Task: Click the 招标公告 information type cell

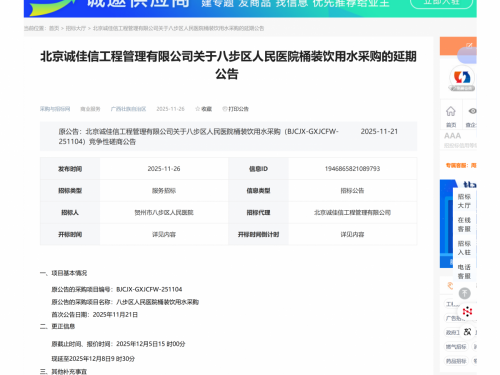Action: click(x=352, y=191)
